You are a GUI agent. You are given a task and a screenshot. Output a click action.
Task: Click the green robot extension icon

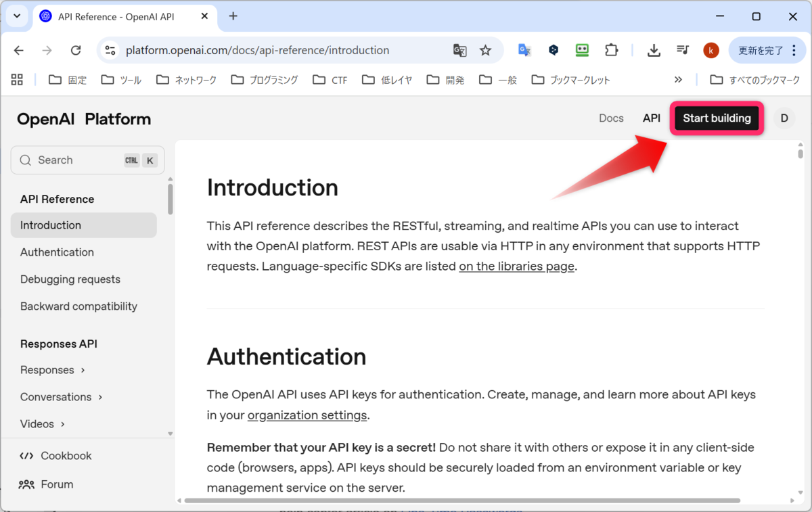pyautogui.click(x=582, y=50)
